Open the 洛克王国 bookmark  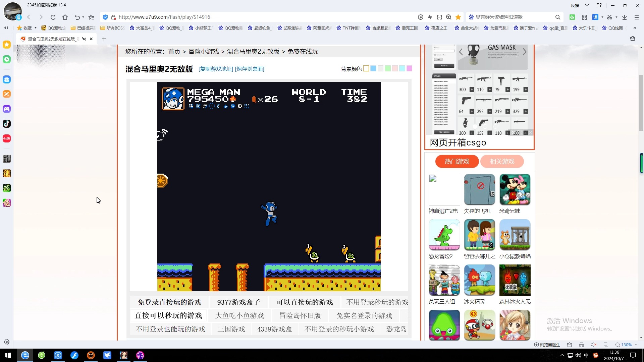point(407,28)
